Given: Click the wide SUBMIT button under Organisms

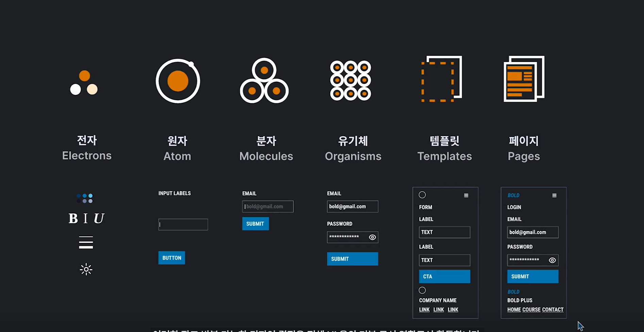Looking at the screenshot, I should (x=352, y=259).
